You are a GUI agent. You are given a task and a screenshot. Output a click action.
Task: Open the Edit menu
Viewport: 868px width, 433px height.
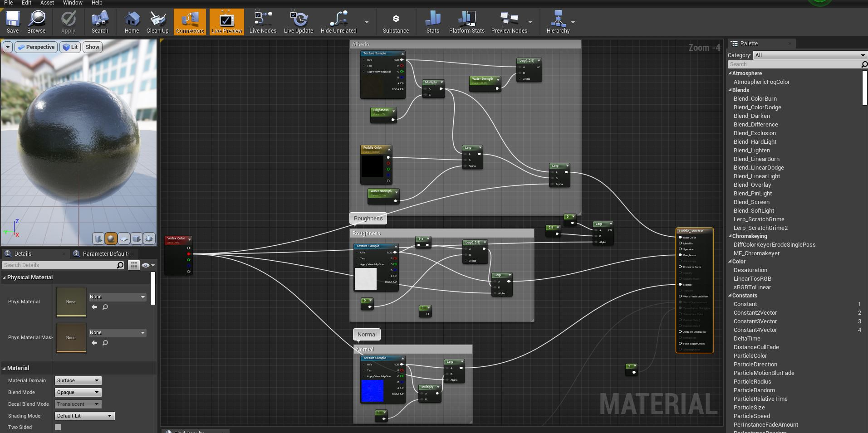click(27, 3)
